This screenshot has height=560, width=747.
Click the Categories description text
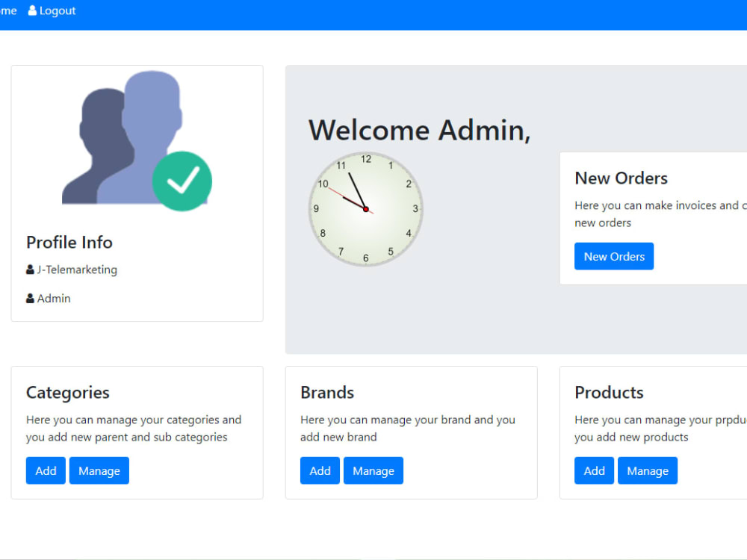tap(134, 429)
